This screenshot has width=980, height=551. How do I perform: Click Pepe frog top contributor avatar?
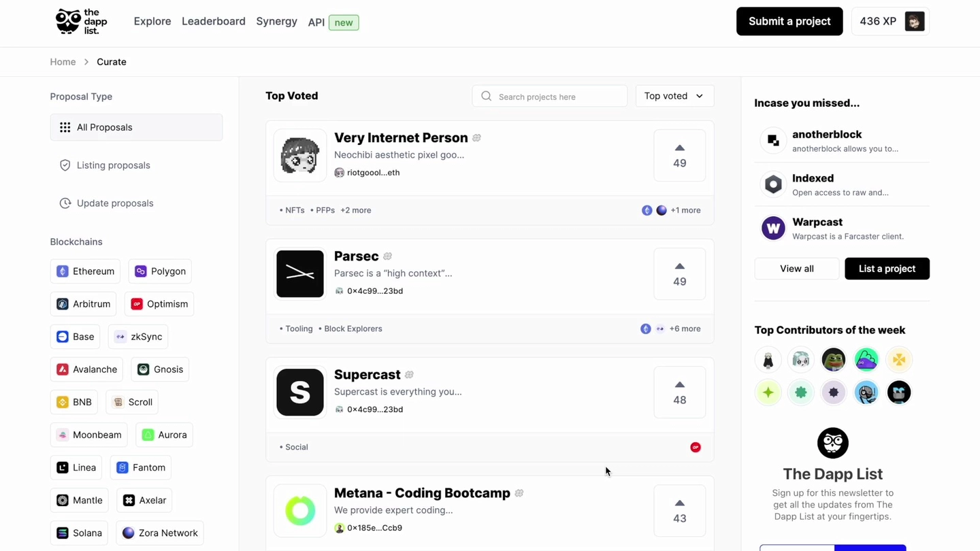click(833, 359)
